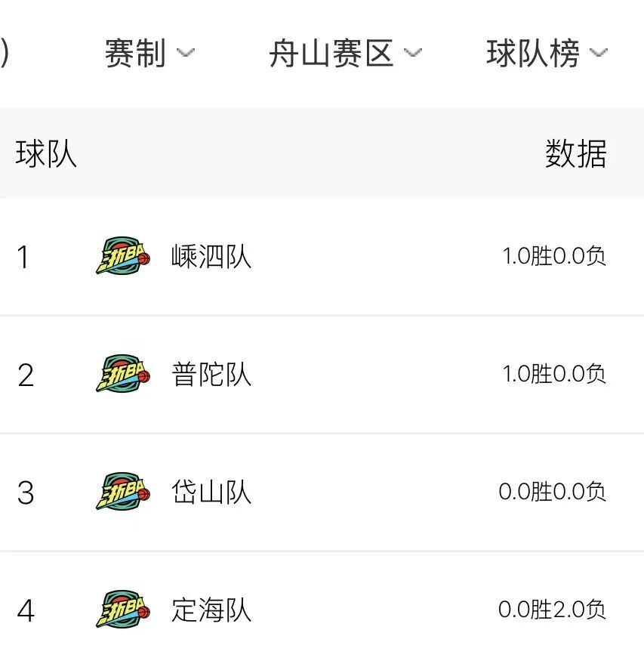Open the 球队榜 ranking dropdown
The height and width of the screenshot is (667, 644).
(547, 53)
